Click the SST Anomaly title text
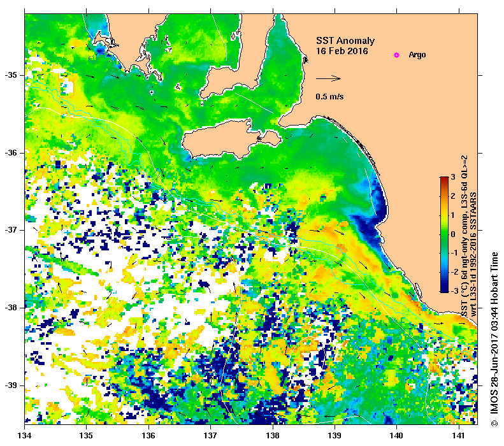Viewport: 504px width, 446px height. pyautogui.click(x=345, y=41)
